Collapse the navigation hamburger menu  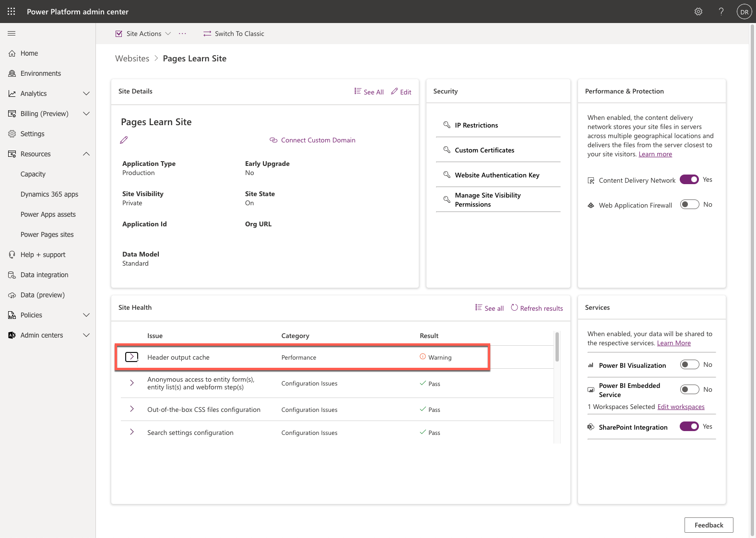coord(12,34)
